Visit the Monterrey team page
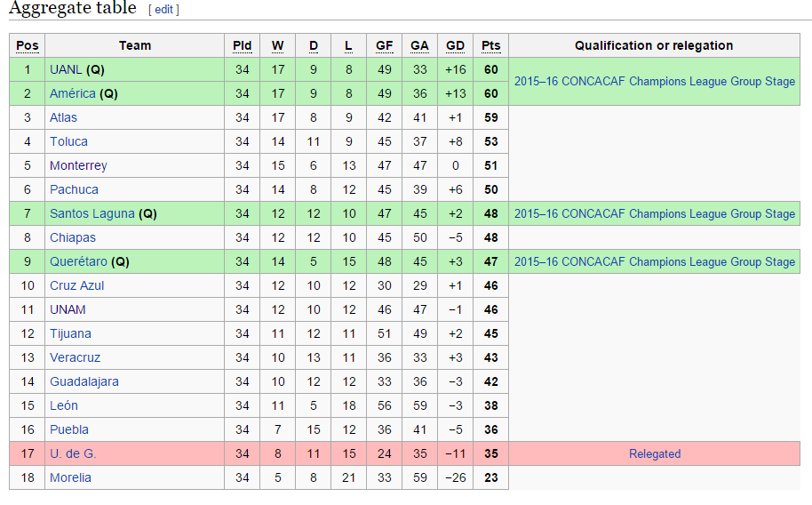Viewport: 812px width, 505px height. (x=78, y=165)
